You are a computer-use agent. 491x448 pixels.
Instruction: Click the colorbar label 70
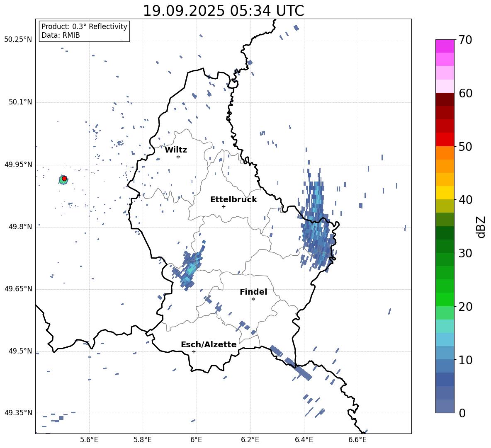pyautogui.click(x=465, y=40)
